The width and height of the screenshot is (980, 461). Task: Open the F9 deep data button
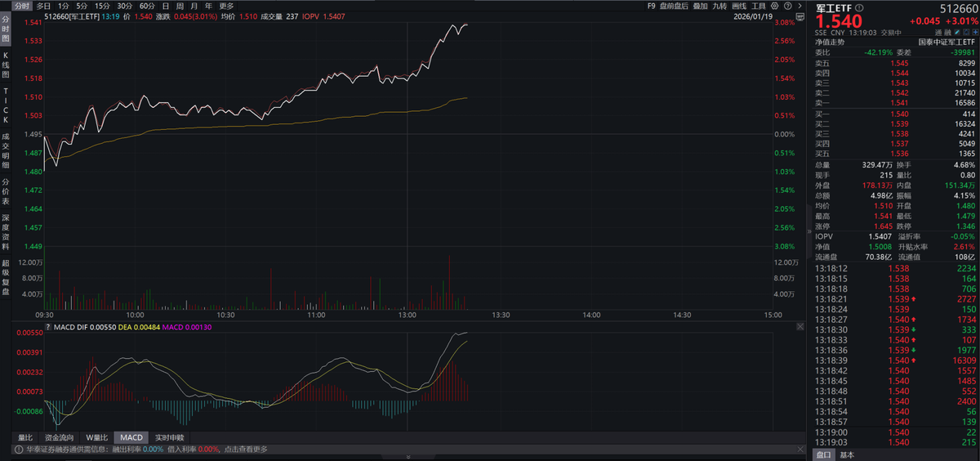tap(651, 6)
